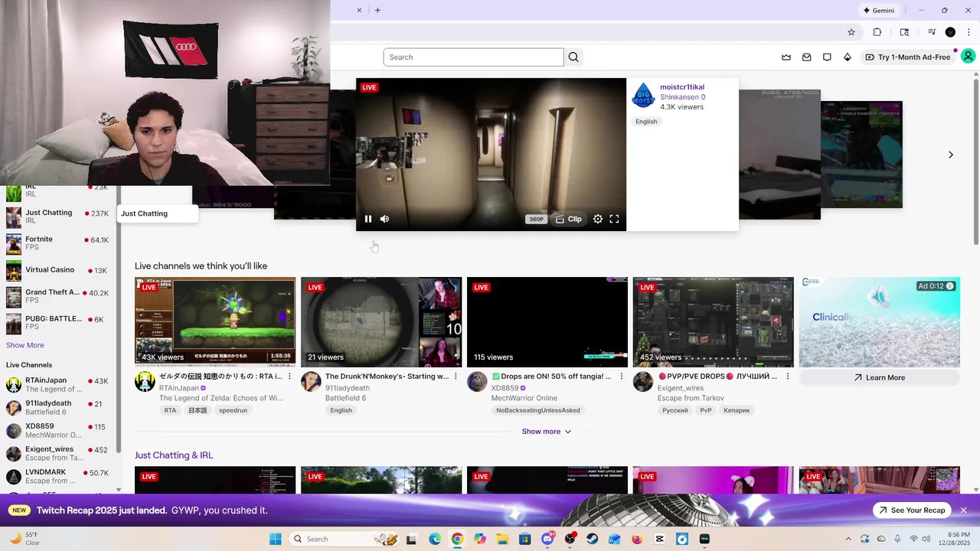Open the Twitch notifications inbox icon

[x=806, y=57]
